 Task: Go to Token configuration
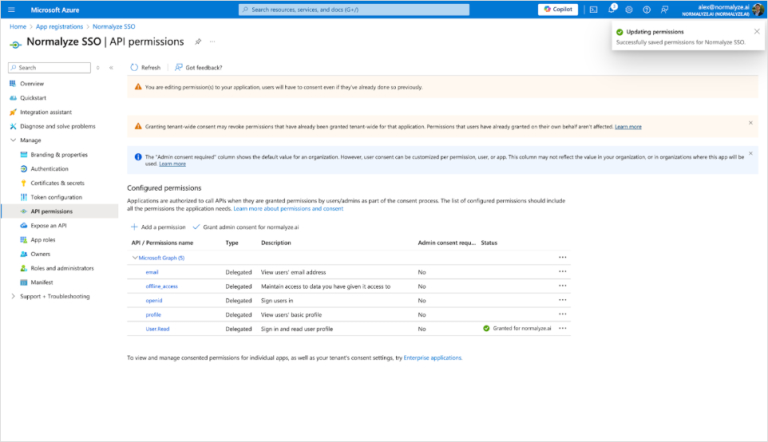click(x=59, y=197)
